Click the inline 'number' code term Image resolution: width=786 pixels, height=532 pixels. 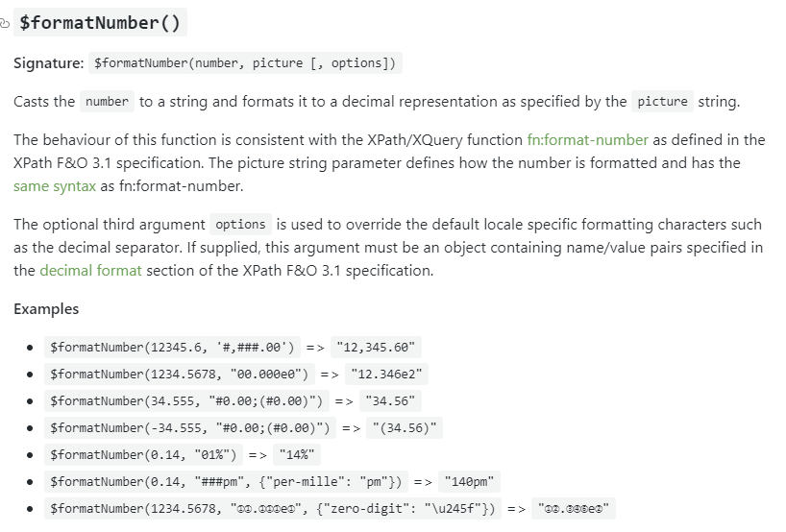coord(107,102)
